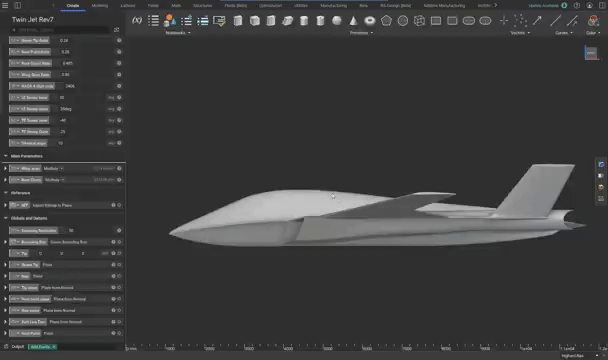Open the user account icon
Viewport: 608px width, 360px height.
pos(589,5)
